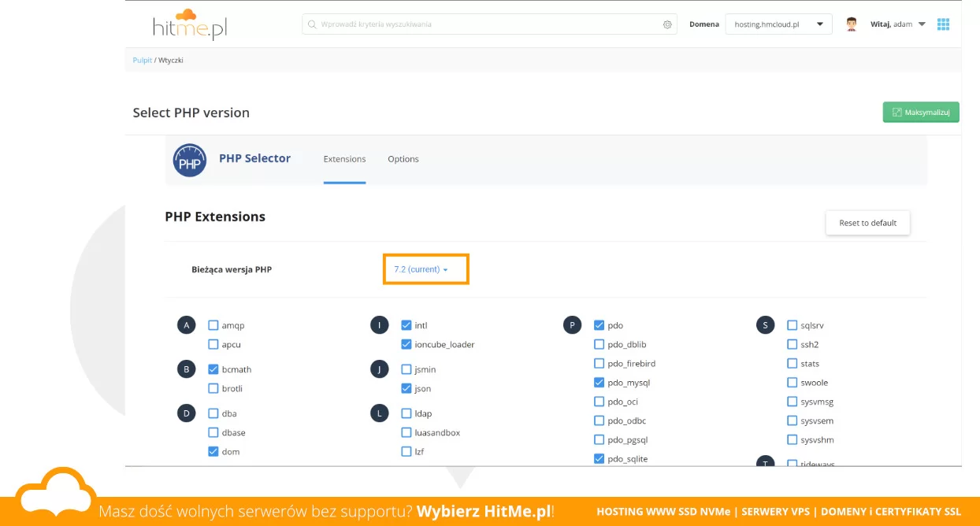This screenshot has height=526, width=980.
Task: Check the dba extension
Action: pos(213,413)
